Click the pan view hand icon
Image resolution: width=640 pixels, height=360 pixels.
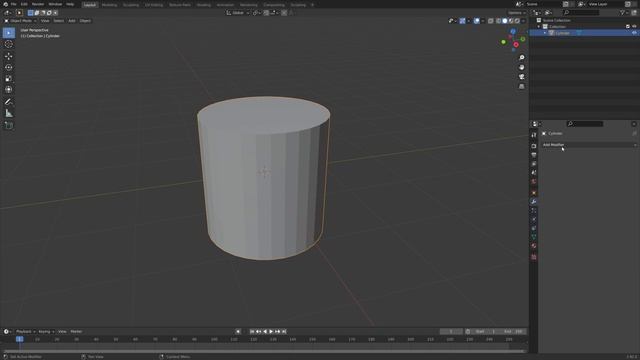(522, 67)
